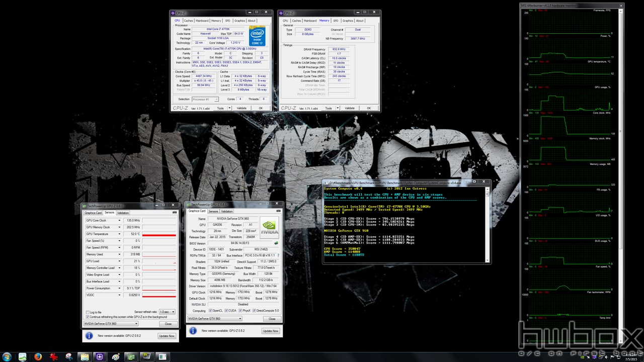
Task: Select the last taskbar window icon
Action: tap(162, 357)
